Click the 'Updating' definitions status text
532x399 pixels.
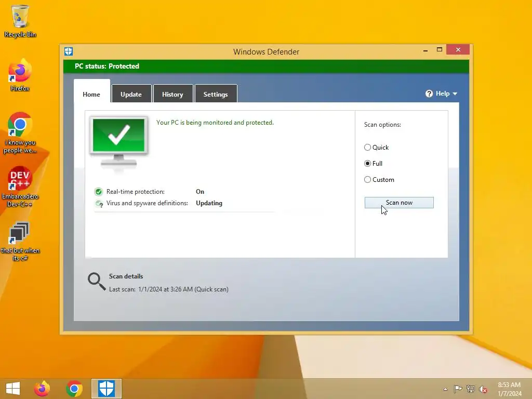(209, 203)
